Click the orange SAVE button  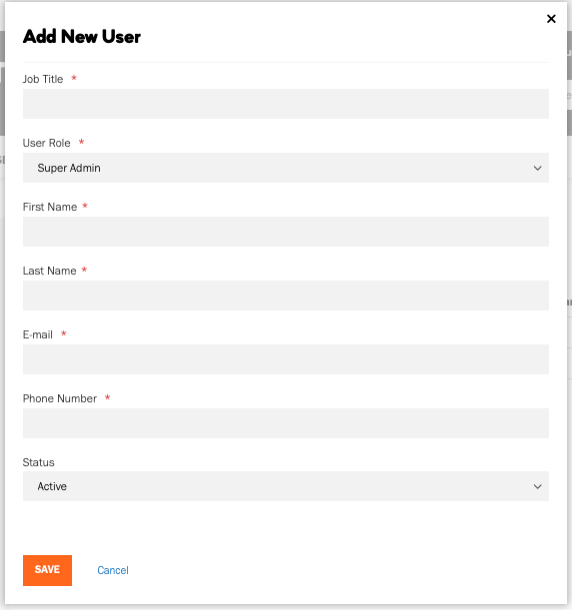pyautogui.click(x=47, y=570)
